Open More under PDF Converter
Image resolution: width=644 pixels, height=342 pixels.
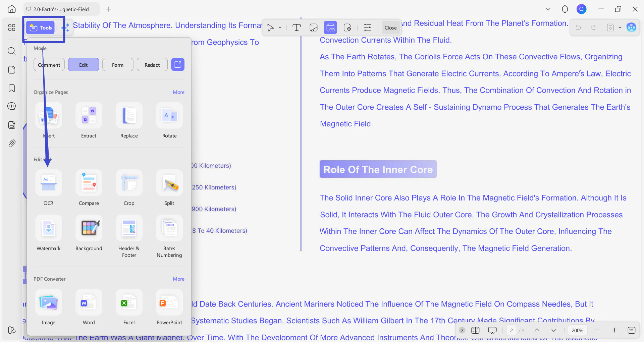178,279
